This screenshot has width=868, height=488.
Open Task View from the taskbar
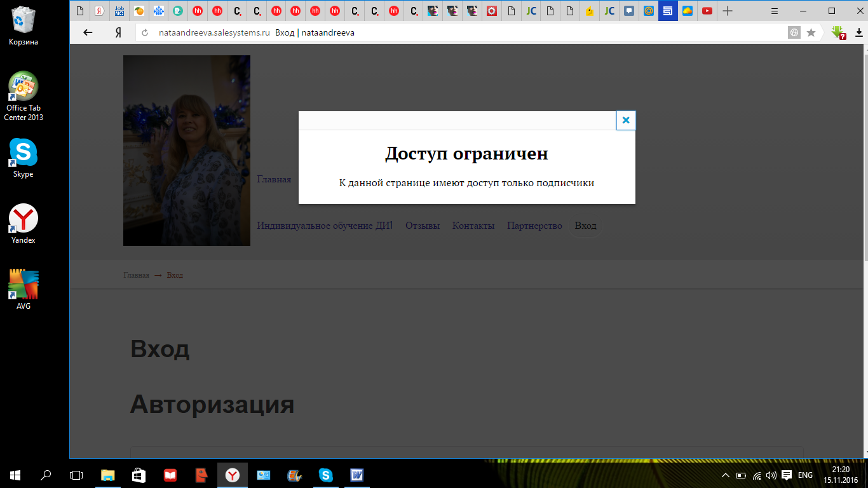[x=76, y=475]
